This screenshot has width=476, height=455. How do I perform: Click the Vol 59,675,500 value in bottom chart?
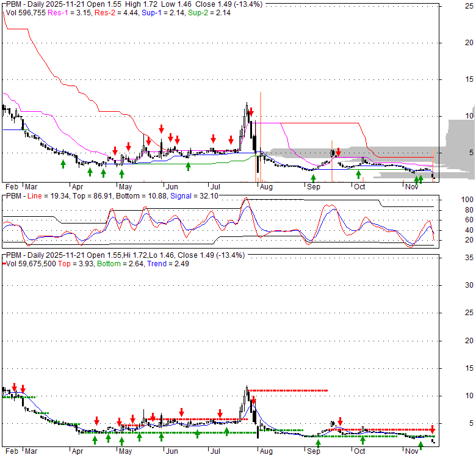click(31, 264)
